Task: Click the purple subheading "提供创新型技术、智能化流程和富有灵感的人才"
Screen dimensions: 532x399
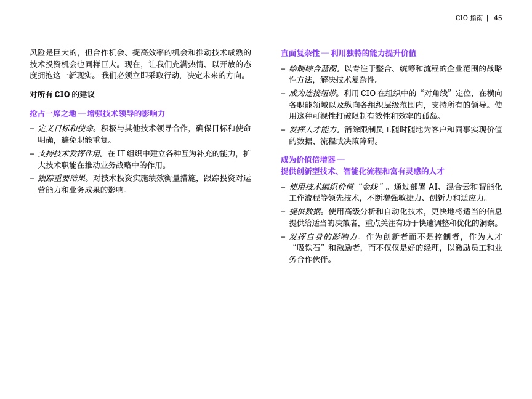Action: 362,171
